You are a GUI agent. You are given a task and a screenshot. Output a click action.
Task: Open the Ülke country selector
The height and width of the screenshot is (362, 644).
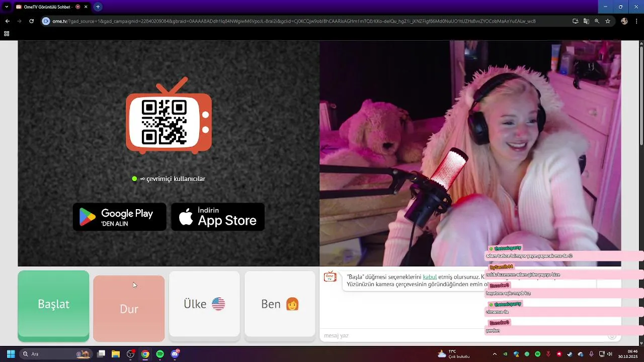pyautogui.click(x=204, y=304)
